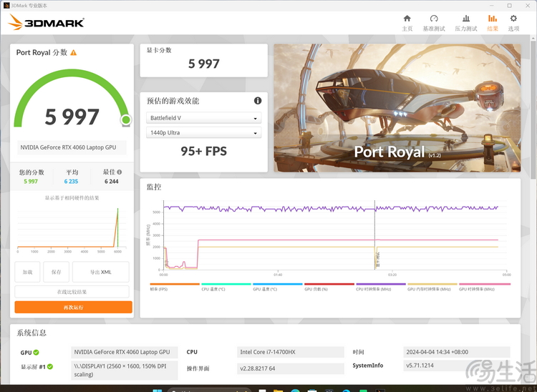The height and width of the screenshot is (392, 537).
Task: Click the average score value 6 235
Action: click(x=71, y=181)
